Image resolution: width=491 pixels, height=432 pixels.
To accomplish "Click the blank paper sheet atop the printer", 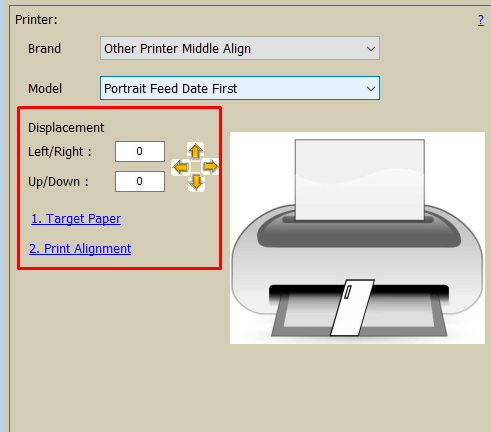I will click(360, 180).
